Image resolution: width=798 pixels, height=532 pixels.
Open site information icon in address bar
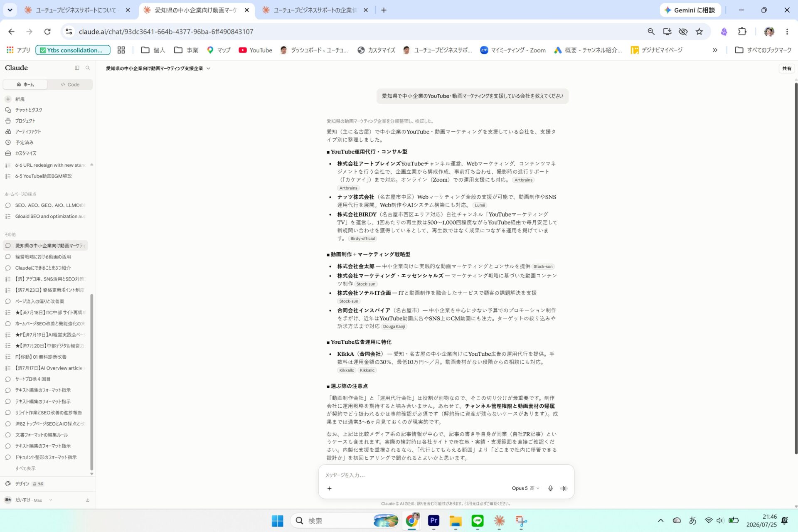click(69, 32)
